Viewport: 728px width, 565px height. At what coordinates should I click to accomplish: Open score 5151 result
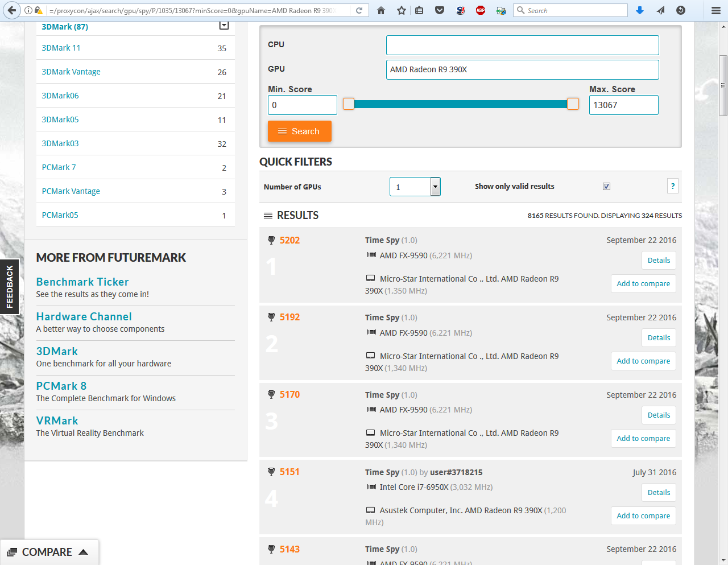tap(289, 472)
